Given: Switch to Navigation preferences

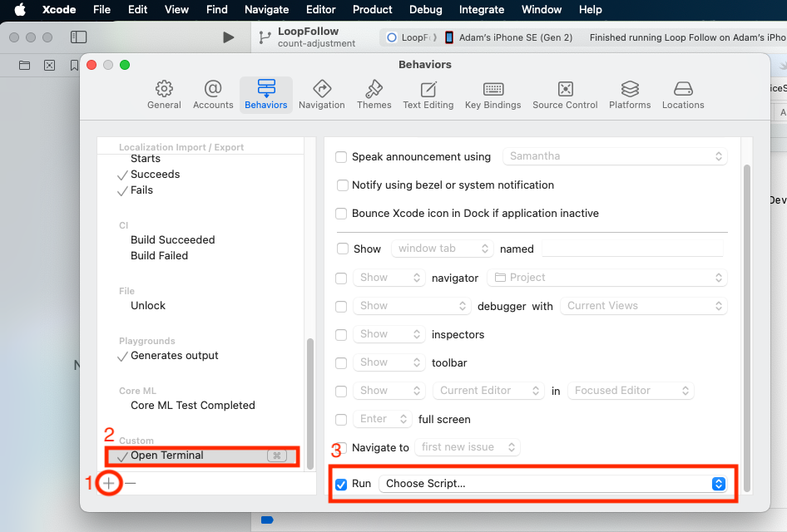Looking at the screenshot, I should click(x=321, y=94).
